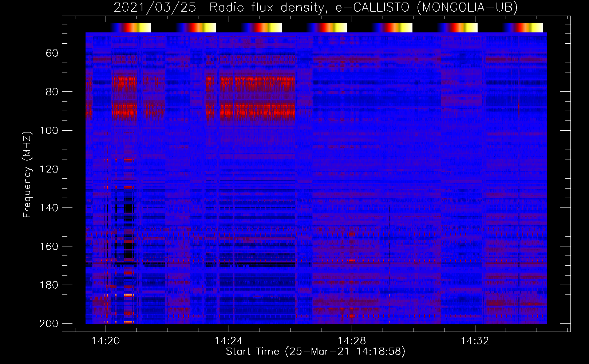Click the 200 frequency tick label
Screen dimensions: 589x364
click(x=49, y=323)
